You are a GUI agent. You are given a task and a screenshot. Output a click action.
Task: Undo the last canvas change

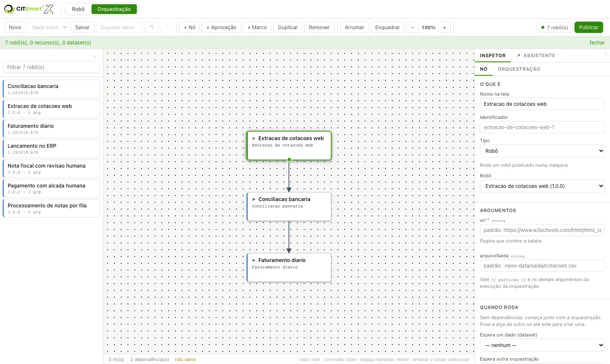click(x=152, y=28)
